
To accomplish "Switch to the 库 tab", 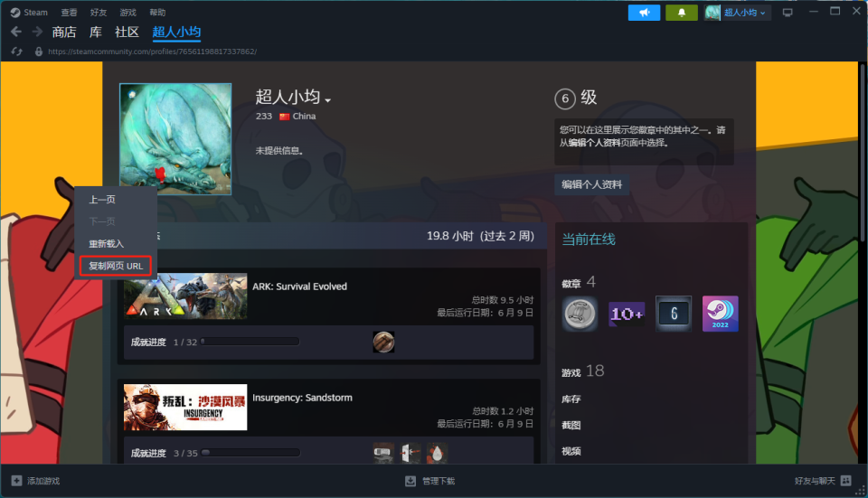I will (x=96, y=33).
